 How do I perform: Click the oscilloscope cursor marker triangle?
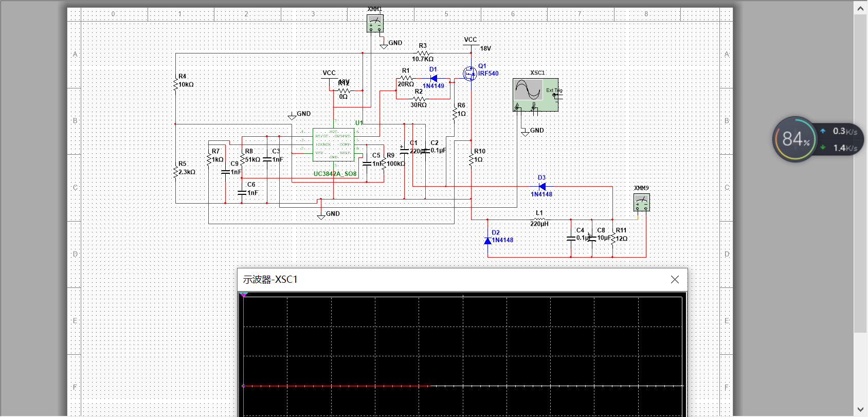point(244,295)
